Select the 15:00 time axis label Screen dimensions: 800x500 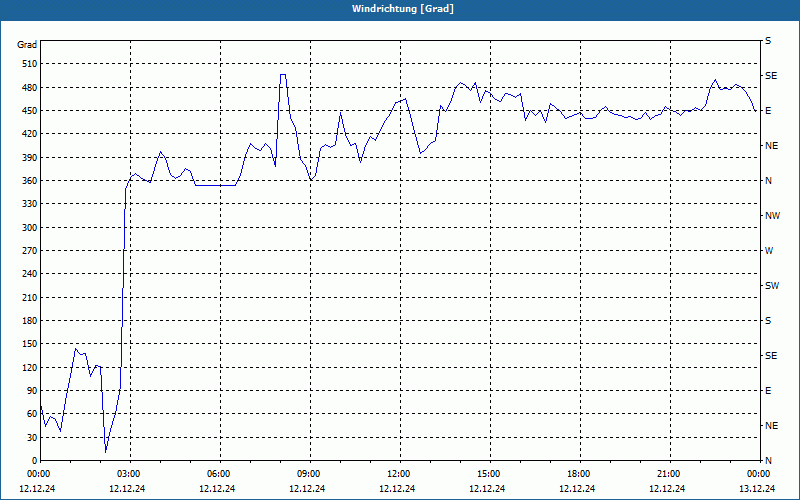pyautogui.click(x=490, y=473)
